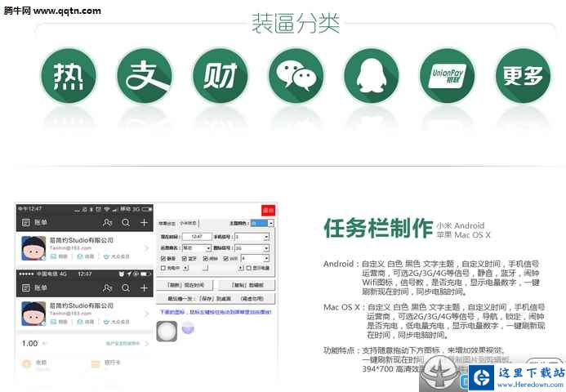The height and width of the screenshot is (392, 566).
Task: Open the 主题颜色 theme color dropdown
Action: pos(262,224)
